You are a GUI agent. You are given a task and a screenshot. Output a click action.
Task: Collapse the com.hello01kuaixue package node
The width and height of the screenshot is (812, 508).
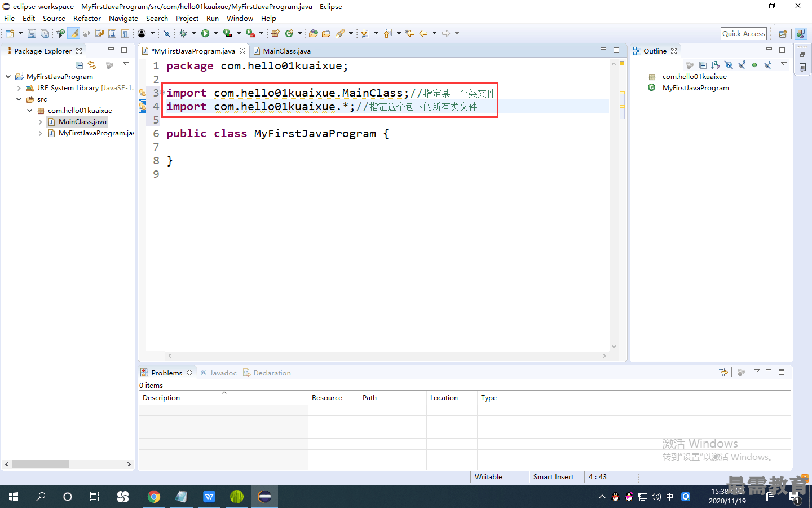coord(30,111)
